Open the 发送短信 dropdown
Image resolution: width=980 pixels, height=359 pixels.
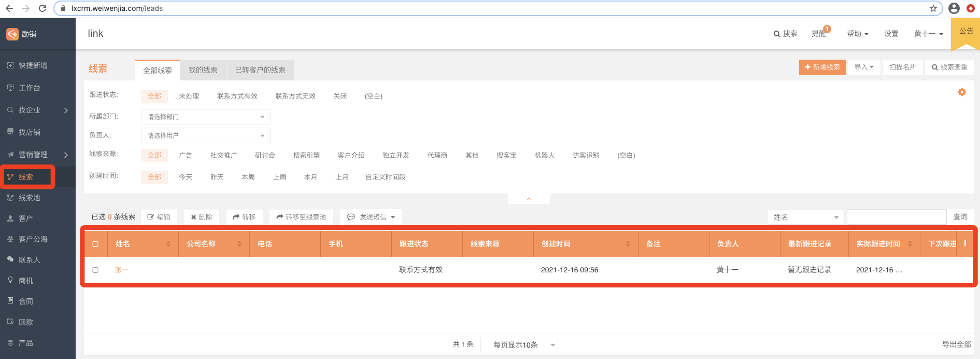tap(371, 217)
